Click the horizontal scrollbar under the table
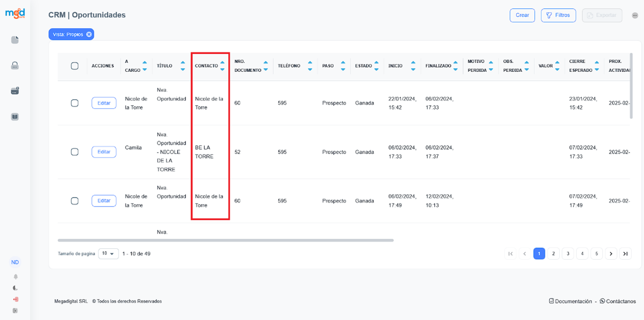The width and height of the screenshot is (644, 320). (226, 240)
